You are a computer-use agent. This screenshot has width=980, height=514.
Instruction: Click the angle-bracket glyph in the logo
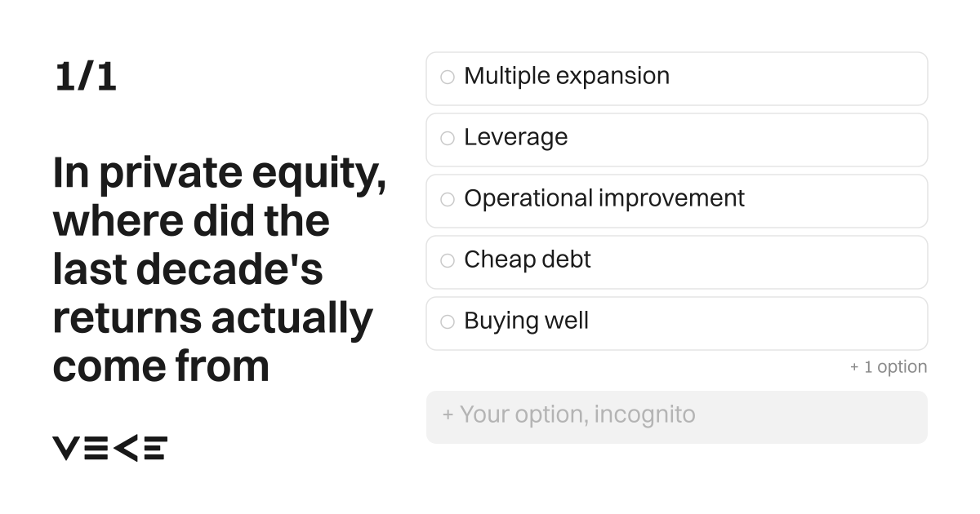(x=125, y=448)
